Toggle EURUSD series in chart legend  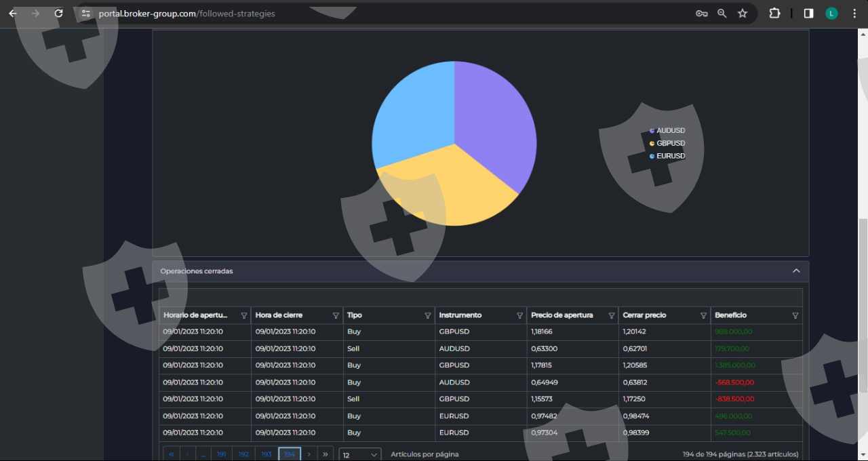click(667, 156)
